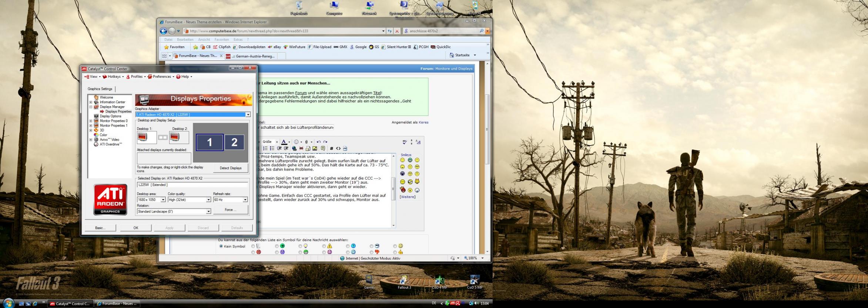868x308 pixels.
Task: Select the light bulb post-symbol radio
Action: (300, 246)
